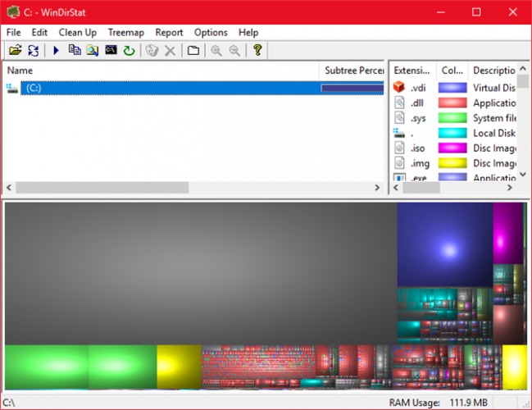Open the Options menu

pyautogui.click(x=211, y=33)
